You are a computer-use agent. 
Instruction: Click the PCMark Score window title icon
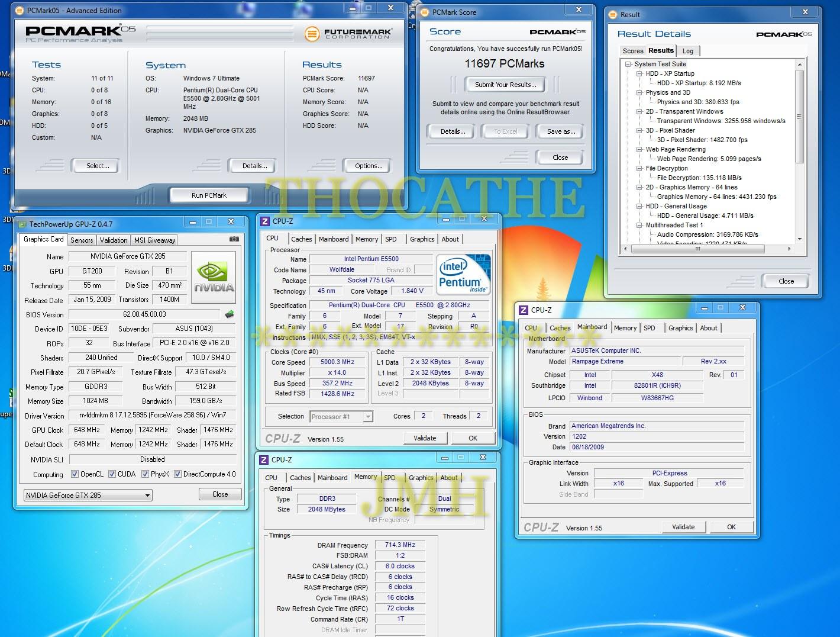click(x=425, y=12)
